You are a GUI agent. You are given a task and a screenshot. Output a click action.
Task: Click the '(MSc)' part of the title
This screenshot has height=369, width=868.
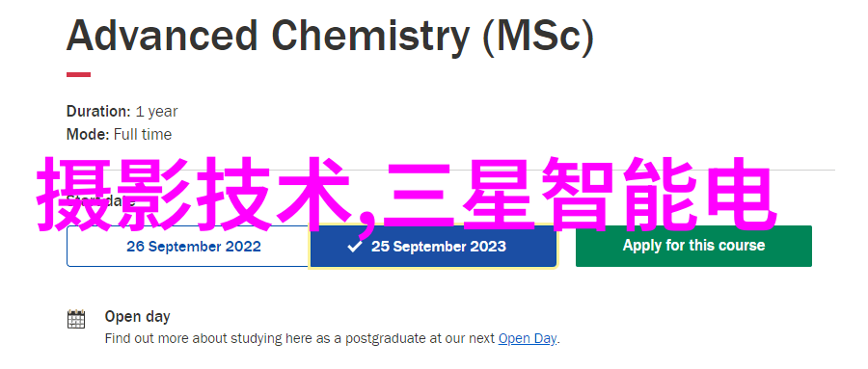pos(537,36)
